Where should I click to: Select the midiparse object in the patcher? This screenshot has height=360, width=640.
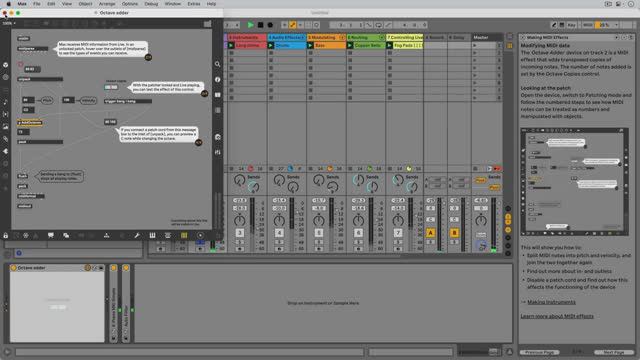click(33, 49)
